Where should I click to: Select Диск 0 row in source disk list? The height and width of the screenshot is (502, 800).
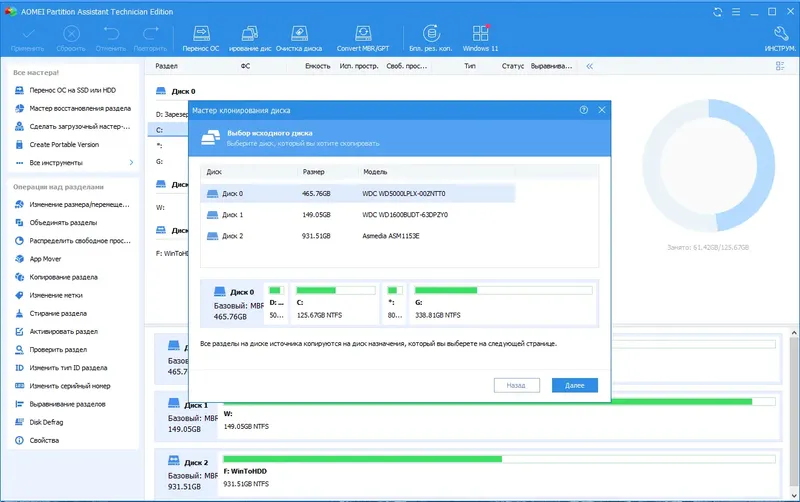[358, 193]
